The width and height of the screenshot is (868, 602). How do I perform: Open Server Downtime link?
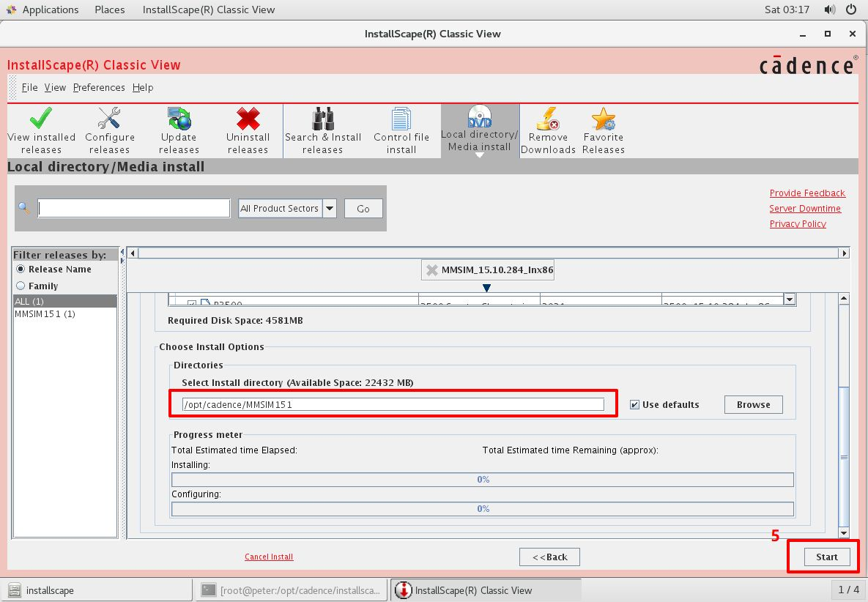[805, 209]
